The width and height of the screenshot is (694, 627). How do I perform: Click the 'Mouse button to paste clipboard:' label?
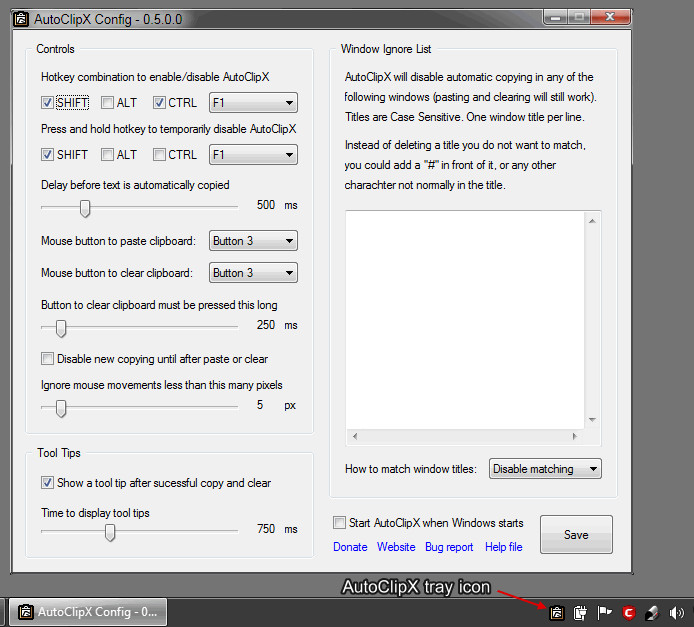click(x=118, y=241)
